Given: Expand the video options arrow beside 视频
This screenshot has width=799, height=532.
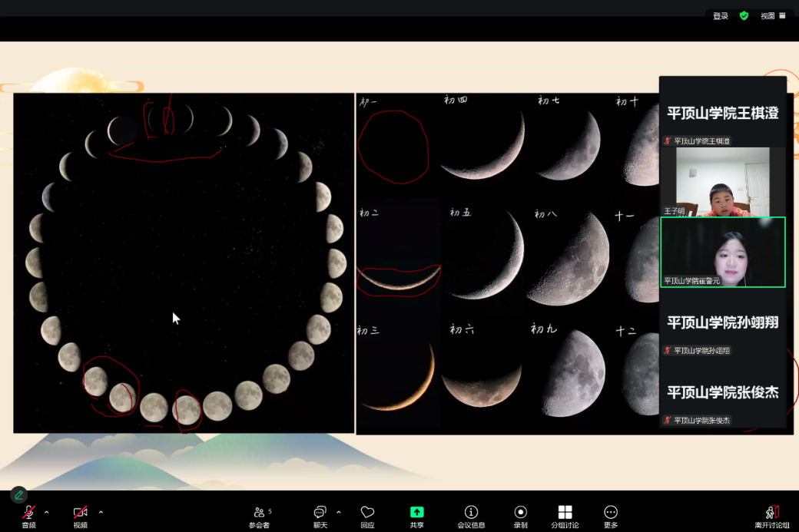Looking at the screenshot, I should (x=101, y=512).
